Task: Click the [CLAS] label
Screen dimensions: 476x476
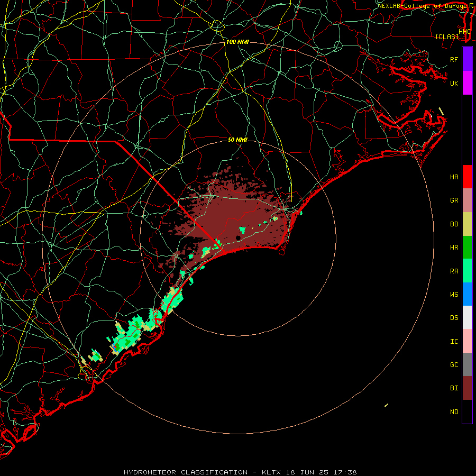Action: [447, 37]
